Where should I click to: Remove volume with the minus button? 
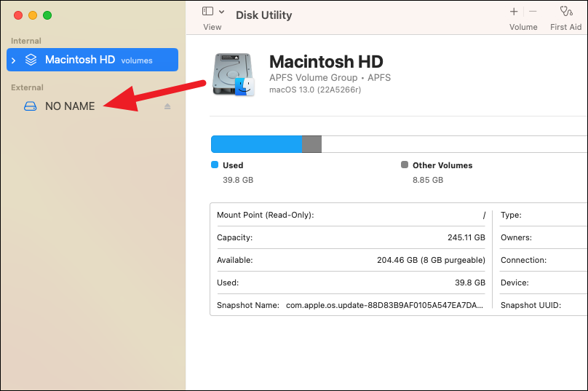tap(533, 12)
